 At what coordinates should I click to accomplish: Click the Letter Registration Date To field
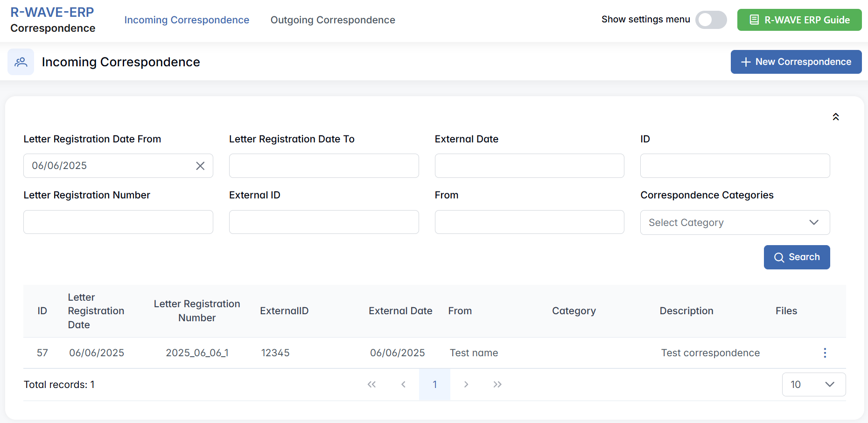pyautogui.click(x=323, y=166)
